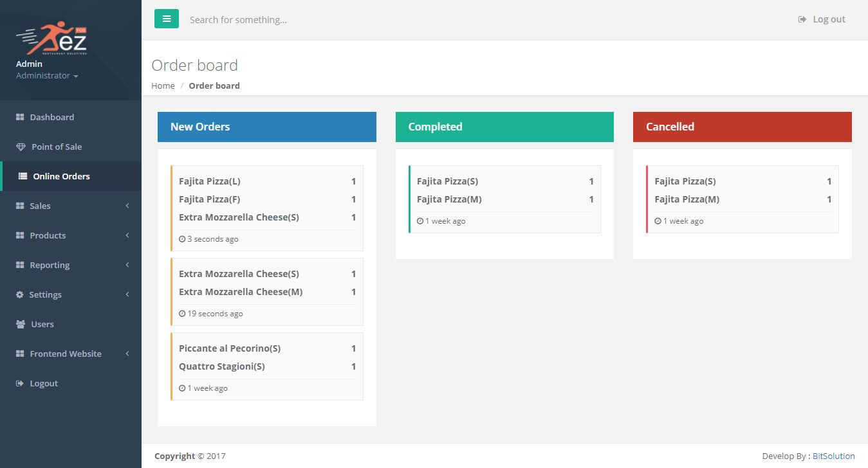Go to the Point of Sale menu

pyautogui.click(x=57, y=147)
